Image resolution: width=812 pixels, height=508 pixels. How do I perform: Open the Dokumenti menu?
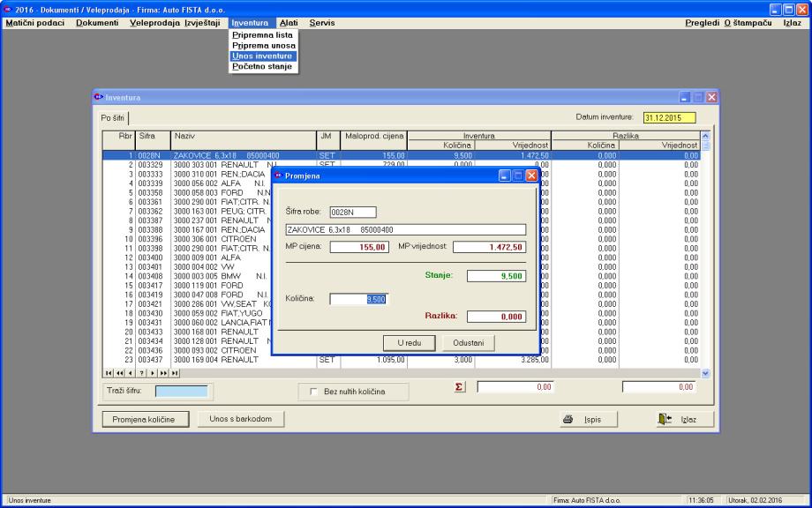pyautogui.click(x=97, y=23)
